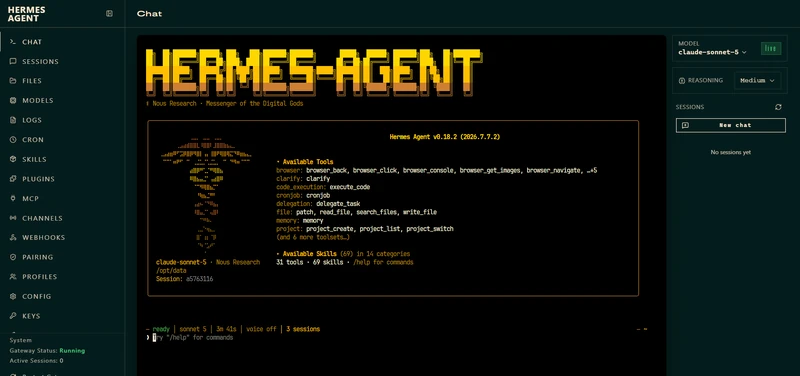This screenshot has width=800, height=376.
Task: Click 'Nous Research · Messenger of the Digital Gods' tagline
Action: point(228,104)
